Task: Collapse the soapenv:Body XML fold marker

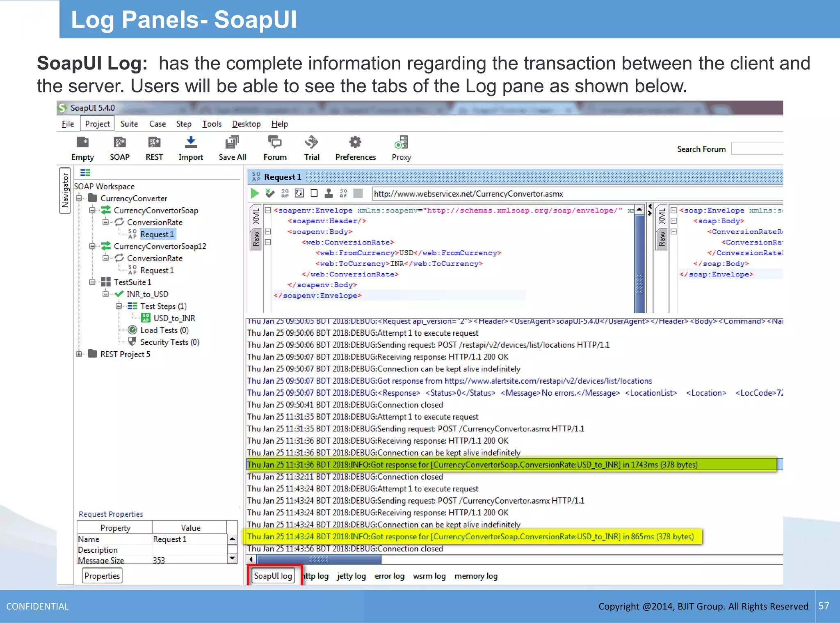Action: pos(268,231)
